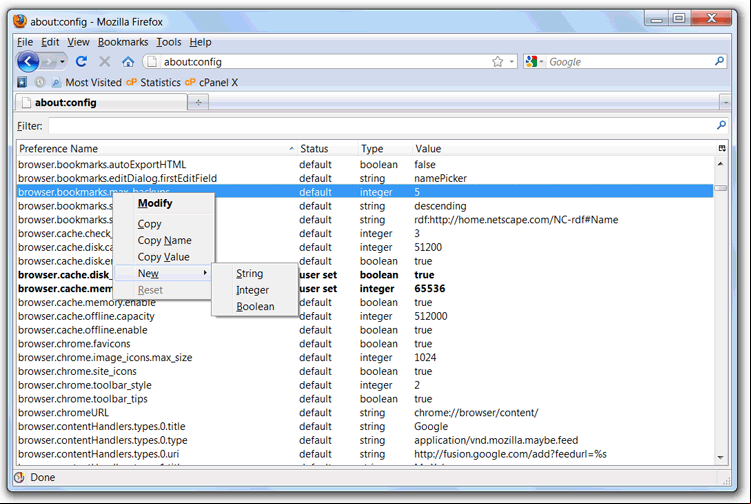Click the page icon in the address bar
This screenshot has height=504, width=751.
151,62
